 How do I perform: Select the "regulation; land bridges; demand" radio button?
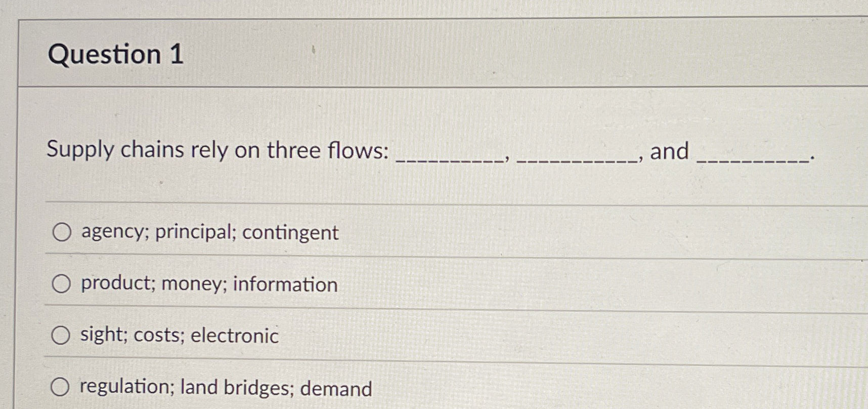[x=62, y=387]
